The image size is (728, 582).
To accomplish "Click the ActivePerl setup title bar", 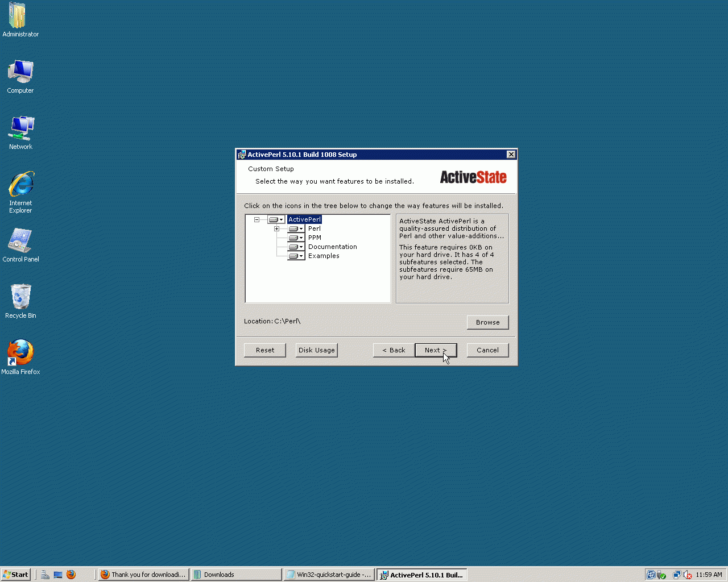I will tap(376, 155).
